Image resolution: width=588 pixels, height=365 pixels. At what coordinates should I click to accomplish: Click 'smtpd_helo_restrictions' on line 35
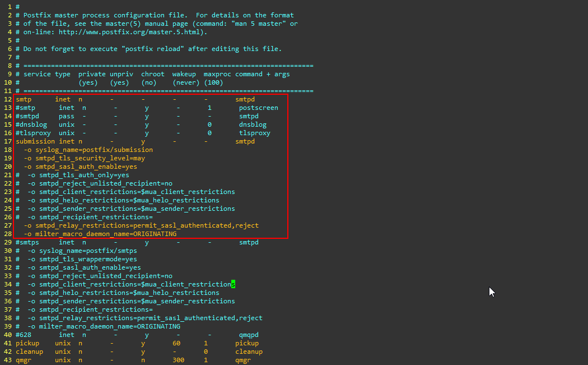tap(84, 293)
